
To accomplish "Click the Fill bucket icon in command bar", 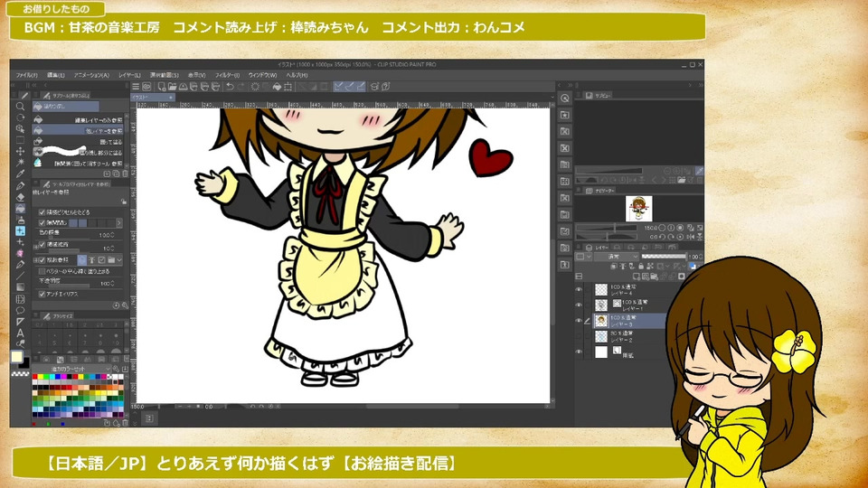I will point(278,87).
